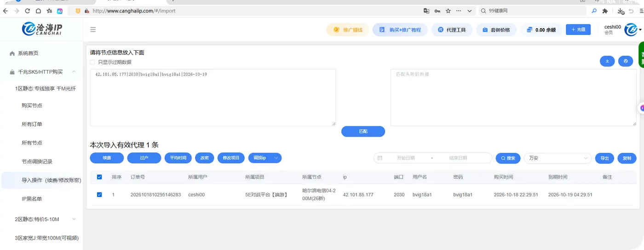Click the browser address bar URL

point(134,11)
